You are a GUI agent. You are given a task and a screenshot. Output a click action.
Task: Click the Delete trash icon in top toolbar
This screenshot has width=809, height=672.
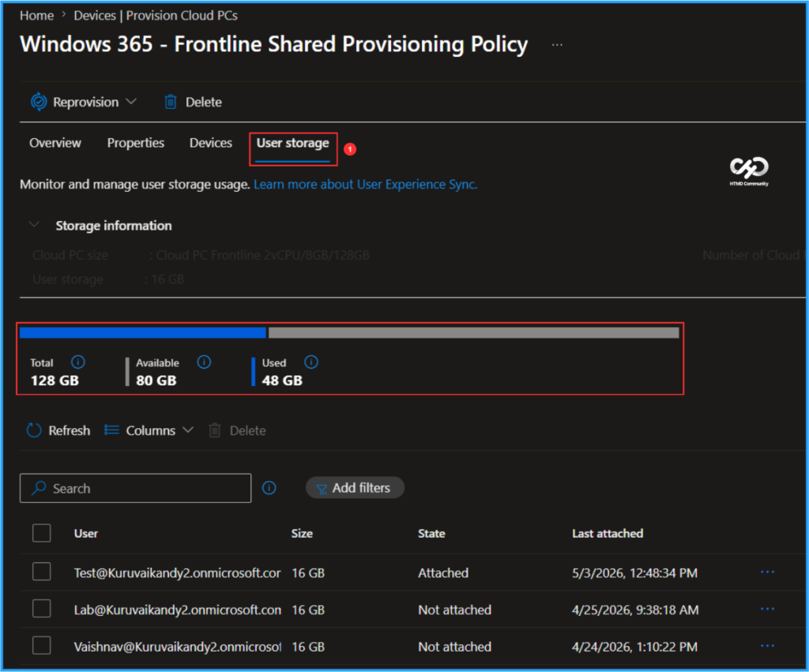(171, 102)
